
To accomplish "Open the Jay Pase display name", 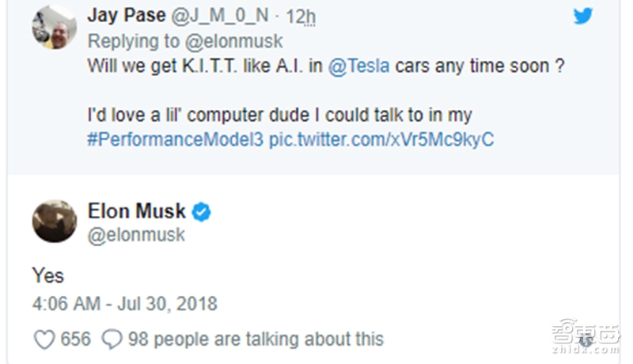I will coord(126,15).
